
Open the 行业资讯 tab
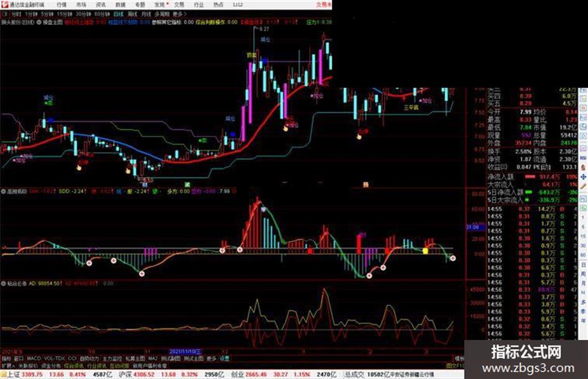96,365
